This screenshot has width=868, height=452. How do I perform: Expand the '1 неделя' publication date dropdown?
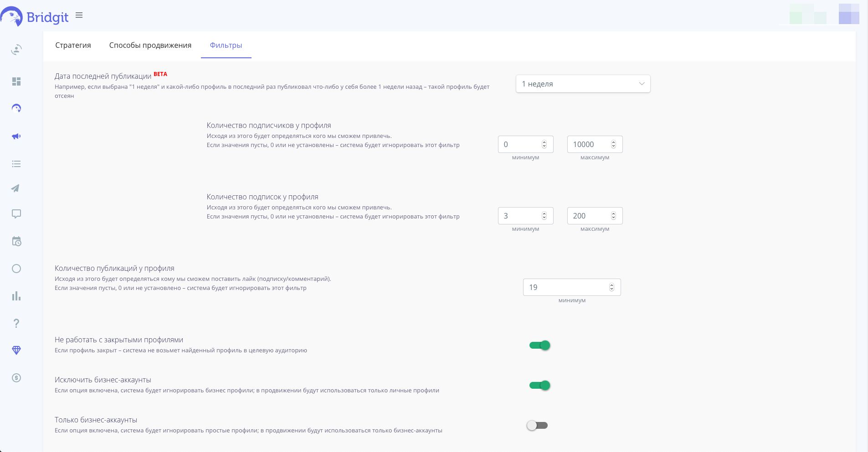point(583,84)
